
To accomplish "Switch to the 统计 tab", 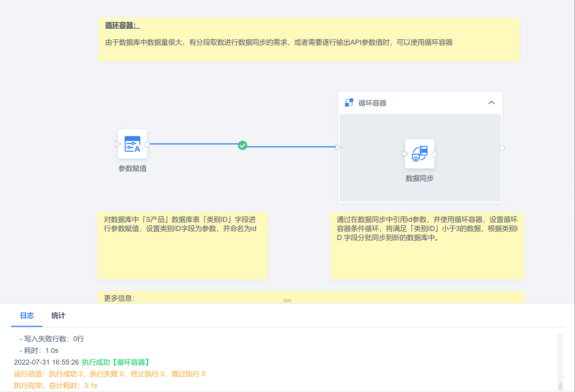I will pos(58,316).
